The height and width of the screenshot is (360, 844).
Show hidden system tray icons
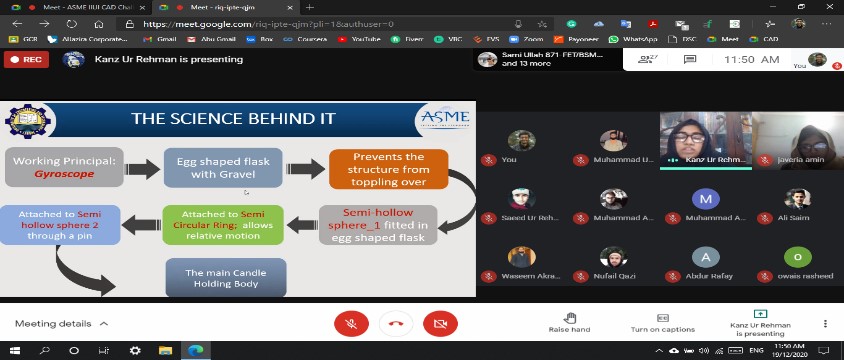point(659,351)
